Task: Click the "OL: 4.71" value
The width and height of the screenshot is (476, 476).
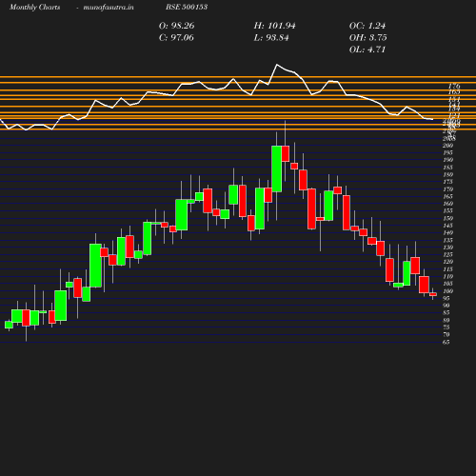Action: (367, 50)
